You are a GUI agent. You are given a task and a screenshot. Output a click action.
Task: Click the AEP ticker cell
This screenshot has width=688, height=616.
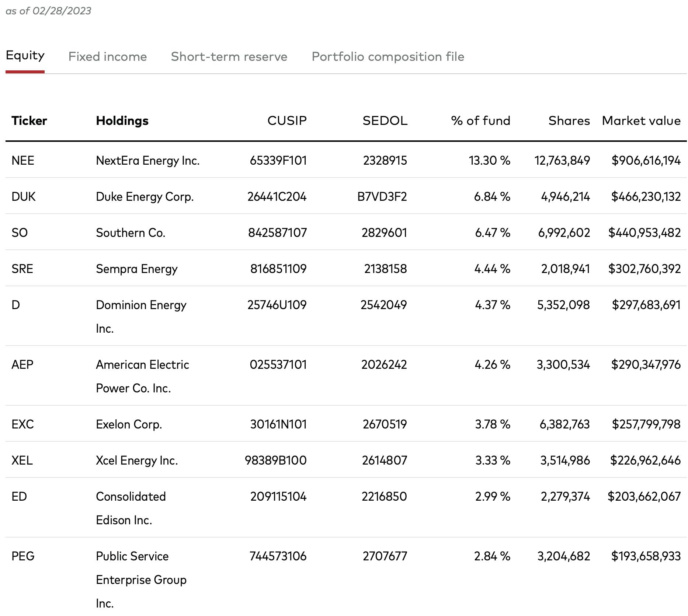22,364
